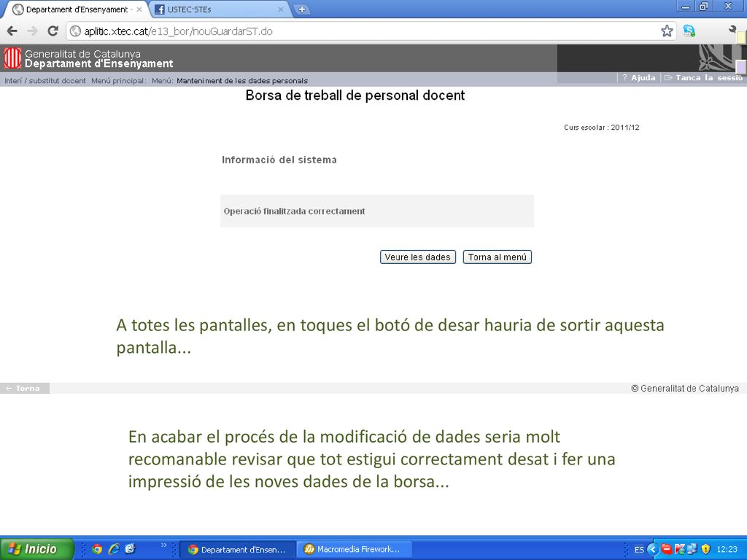Switch to Departament d'Ensen... taskbar window
This screenshot has width=747, height=560.
point(238,549)
